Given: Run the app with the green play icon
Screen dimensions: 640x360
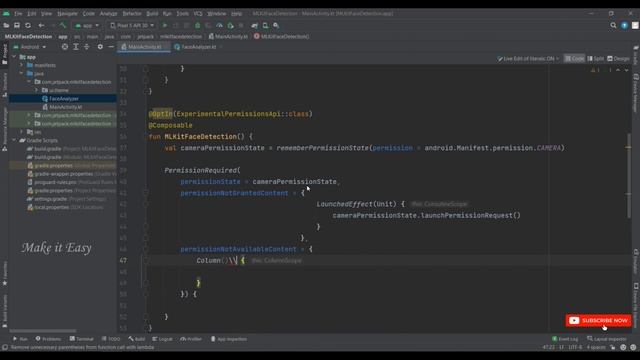Looking at the screenshot, I should (x=165, y=25).
